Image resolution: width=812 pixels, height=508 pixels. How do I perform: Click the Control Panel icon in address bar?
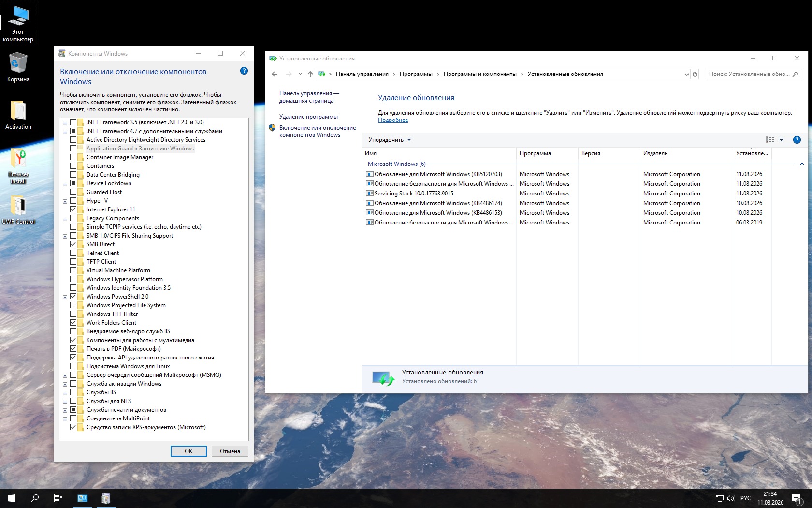click(x=322, y=74)
